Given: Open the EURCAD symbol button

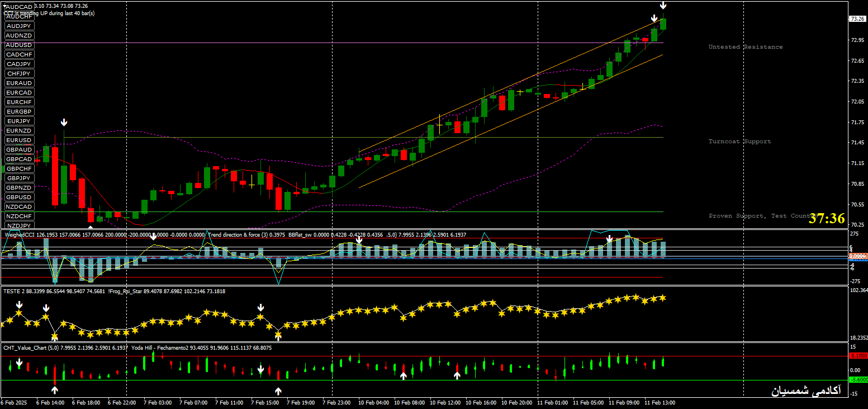Looking at the screenshot, I should [19, 92].
